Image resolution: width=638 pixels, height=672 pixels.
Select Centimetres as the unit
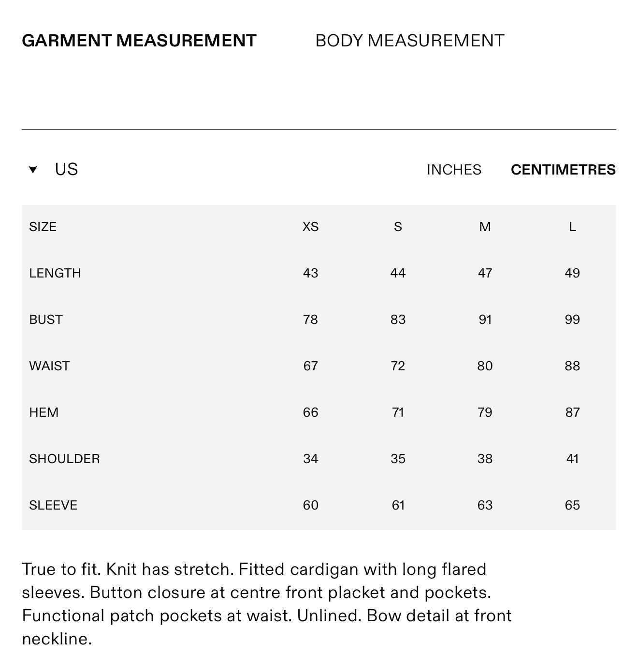[x=563, y=170]
